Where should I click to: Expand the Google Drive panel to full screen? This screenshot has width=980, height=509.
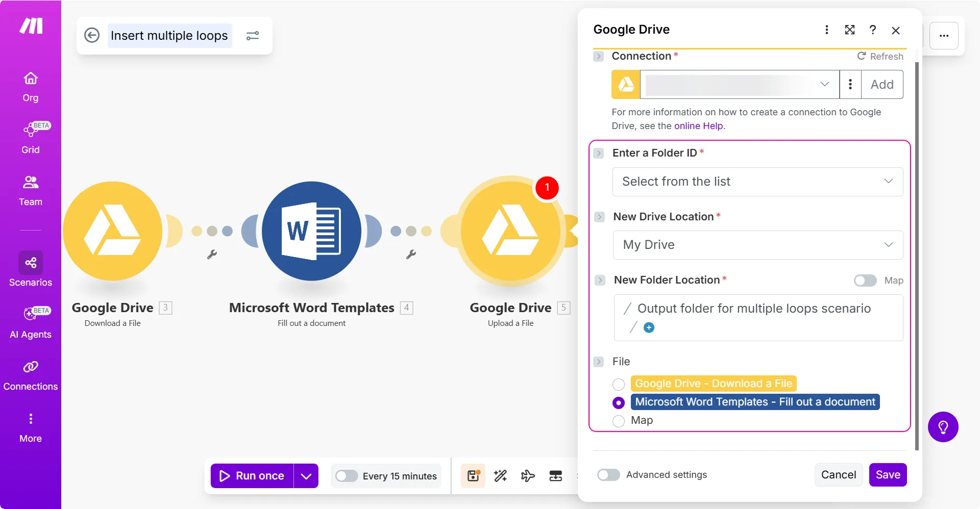point(850,30)
